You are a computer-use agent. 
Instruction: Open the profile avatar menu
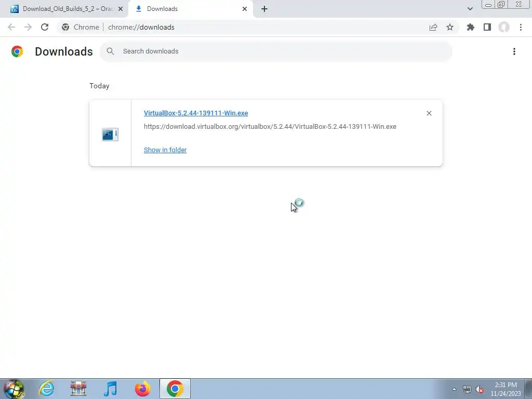coord(504,27)
